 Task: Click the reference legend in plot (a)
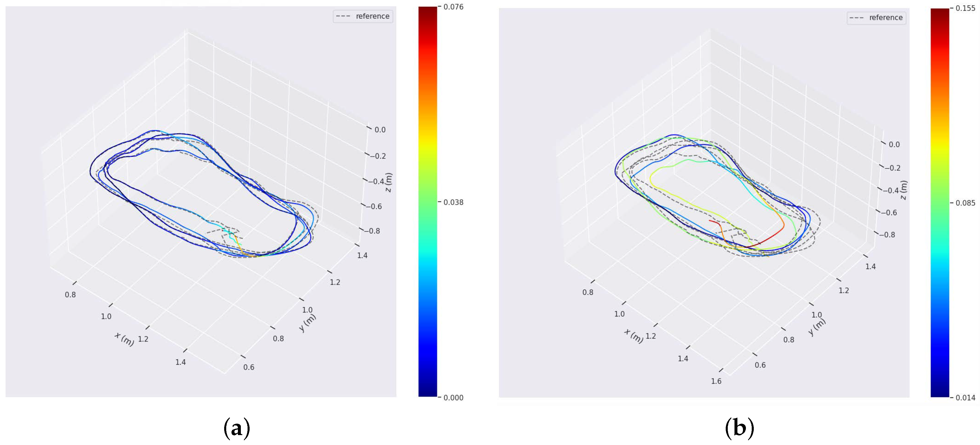pos(363,16)
